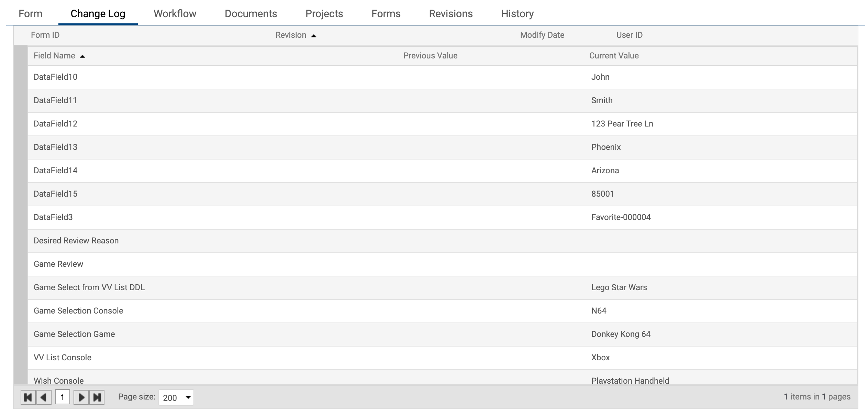Image resolution: width=868 pixels, height=416 pixels.
Task: Open the Revisions tab
Action: [451, 14]
